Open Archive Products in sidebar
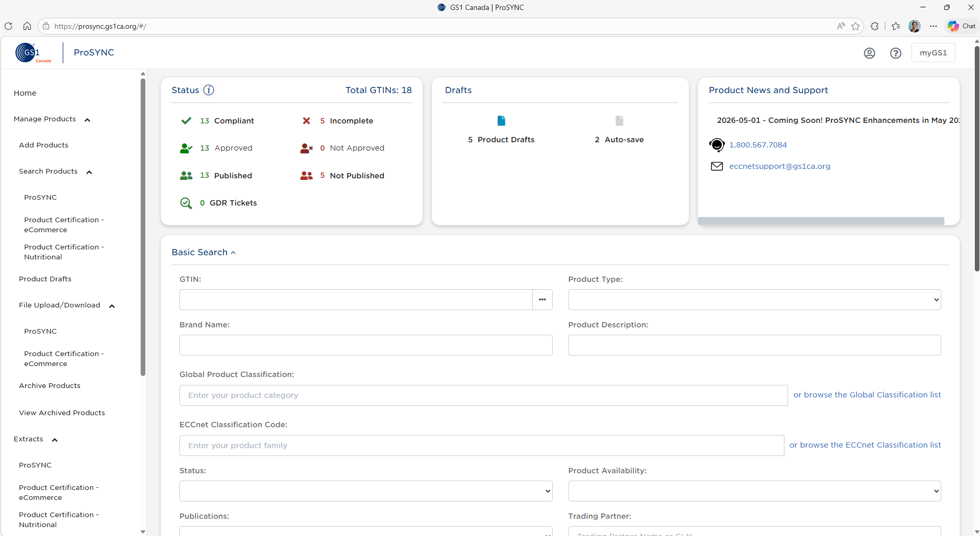Viewport: 980px width, 536px height. (x=50, y=386)
